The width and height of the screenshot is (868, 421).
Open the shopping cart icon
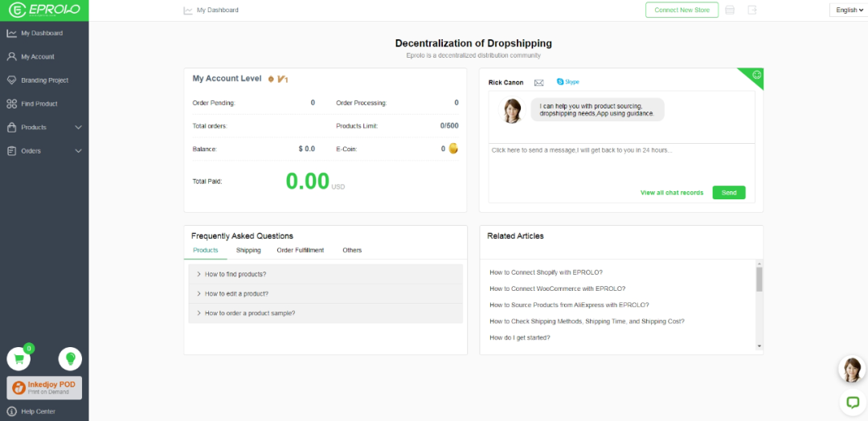coord(18,359)
